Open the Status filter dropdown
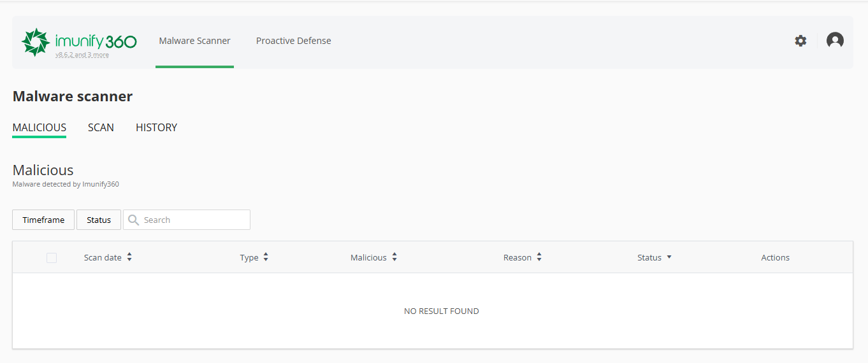The image size is (868, 363). pos(99,220)
